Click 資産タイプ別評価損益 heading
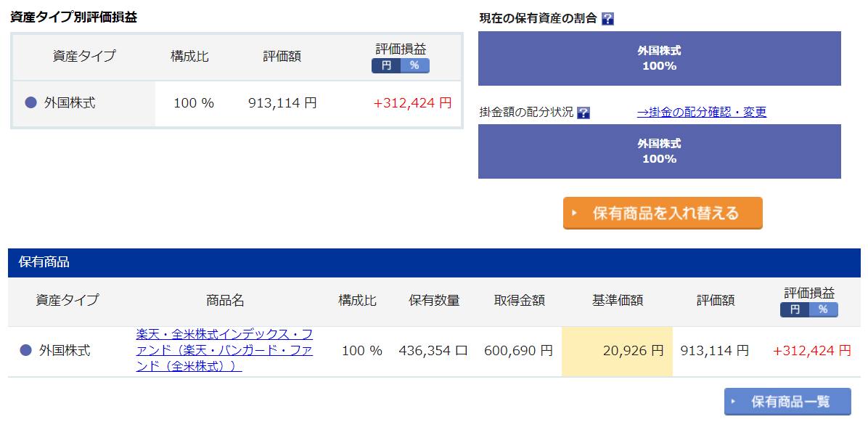Viewport: 868px width, 422px height. [x=73, y=17]
